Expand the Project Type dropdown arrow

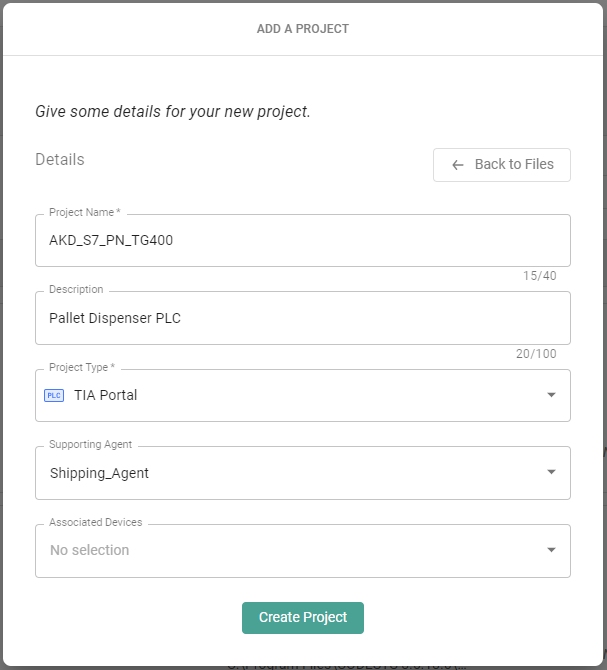point(551,395)
